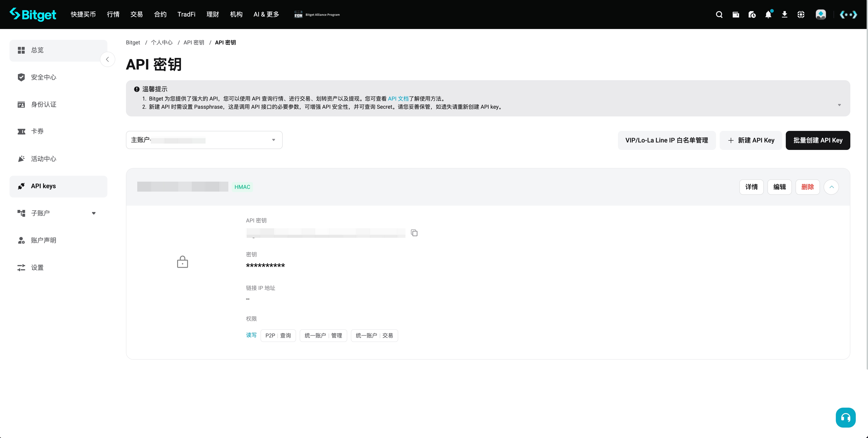Open the API 文档 link
The width and height of the screenshot is (868, 438).
pos(398,99)
